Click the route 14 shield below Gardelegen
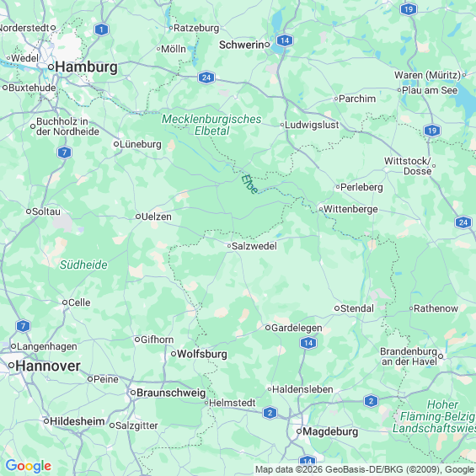The height and width of the screenshot is (476, 476). click(308, 343)
